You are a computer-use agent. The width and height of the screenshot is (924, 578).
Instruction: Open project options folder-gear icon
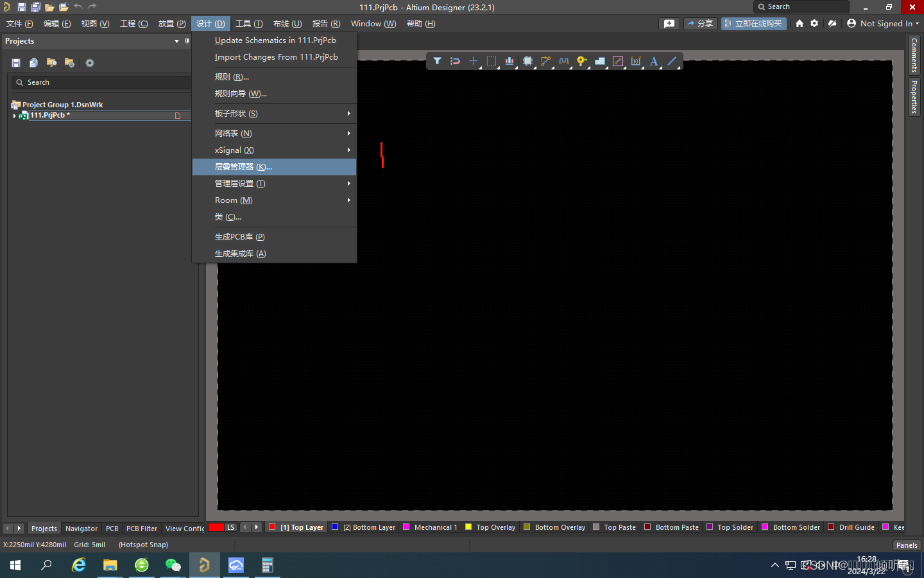coord(69,63)
